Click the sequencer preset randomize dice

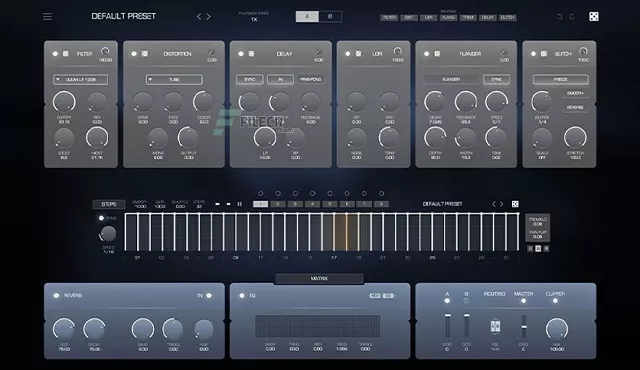pos(515,204)
